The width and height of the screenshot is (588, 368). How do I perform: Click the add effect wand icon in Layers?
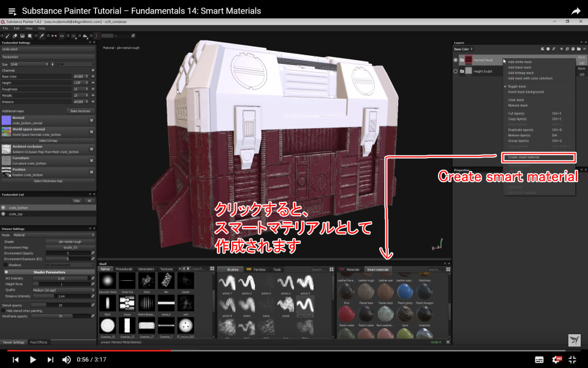(542, 49)
